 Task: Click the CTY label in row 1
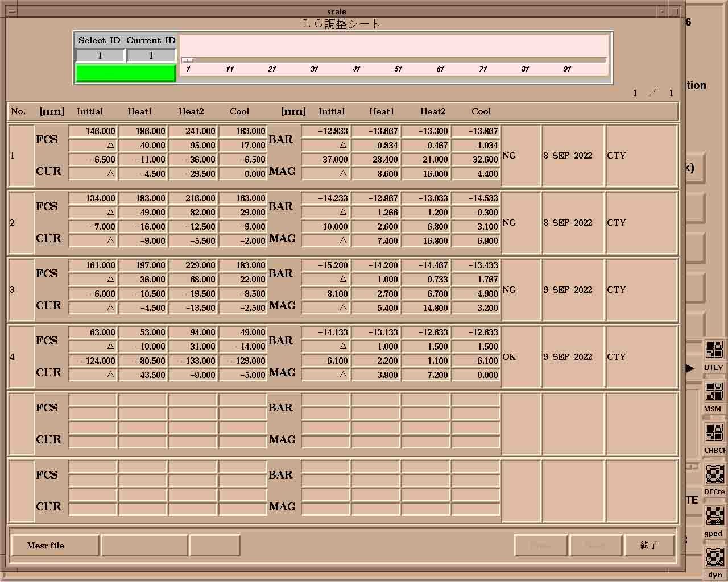point(616,156)
